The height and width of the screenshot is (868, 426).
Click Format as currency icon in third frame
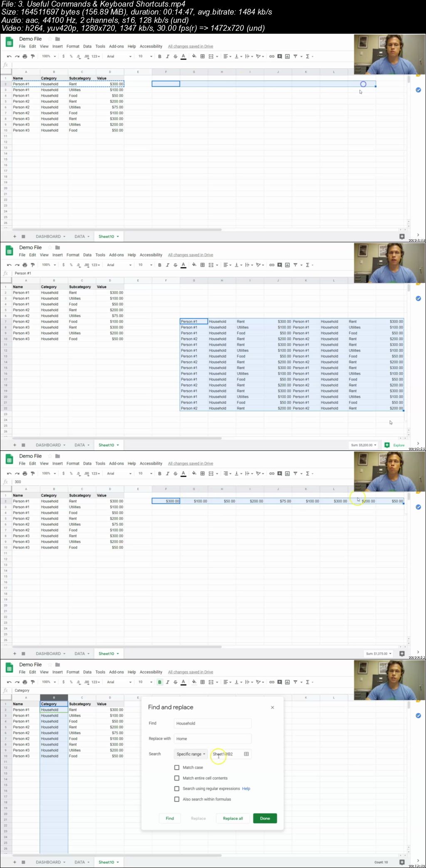tap(63, 474)
